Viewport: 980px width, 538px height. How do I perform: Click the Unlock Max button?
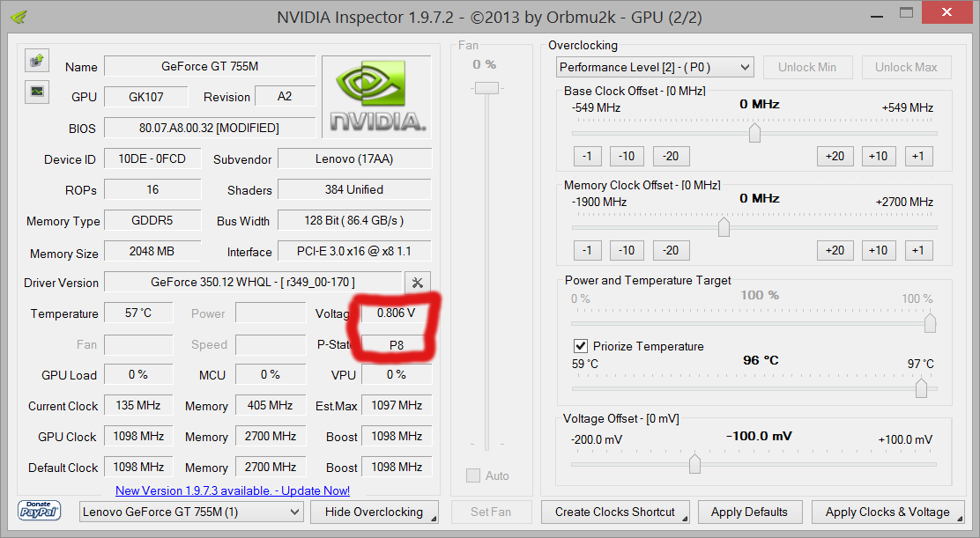click(906, 67)
